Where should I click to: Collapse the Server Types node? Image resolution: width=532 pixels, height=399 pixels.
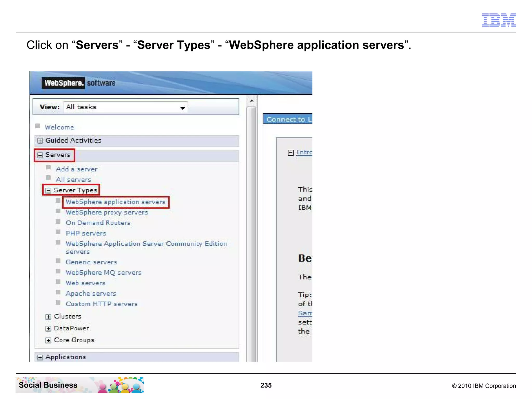coord(48,190)
